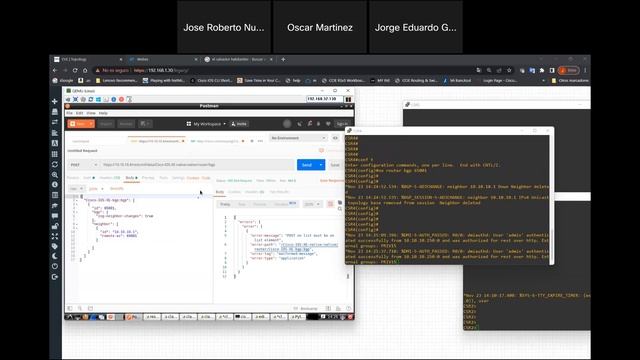
Task: Click the Runner button in Postman header
Action: pos(126,124)
